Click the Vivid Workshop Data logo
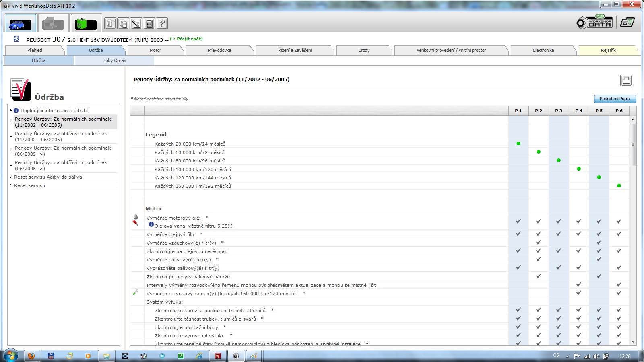 [x=594, y=22]
